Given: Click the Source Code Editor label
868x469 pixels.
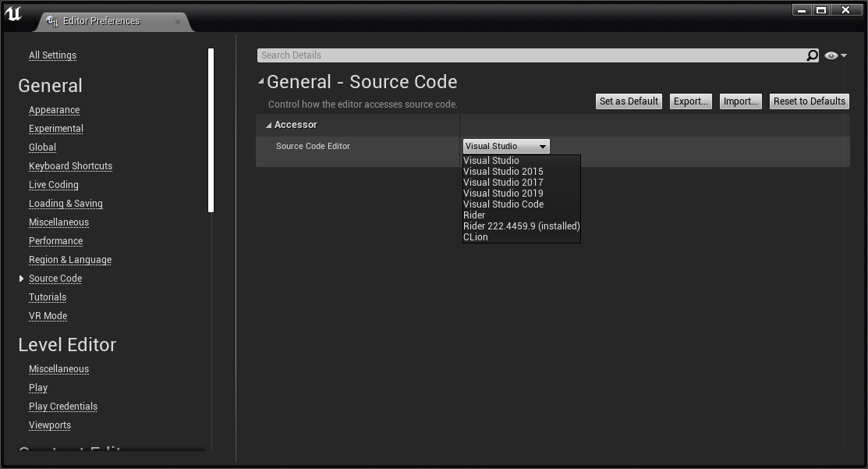Looking at the screenshot, I should [x=313, y=146].
